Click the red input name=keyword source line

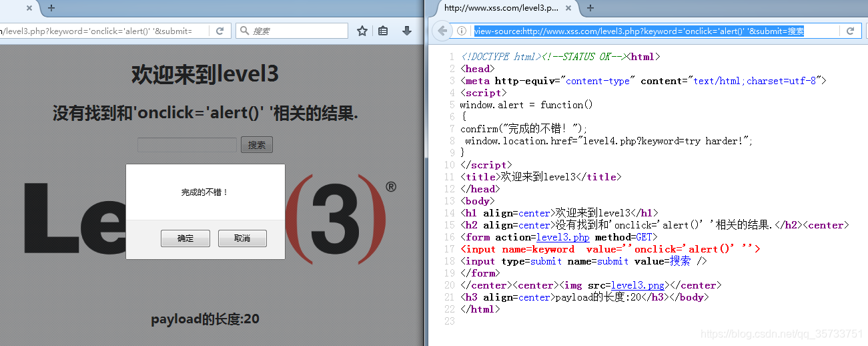point(610,249)
